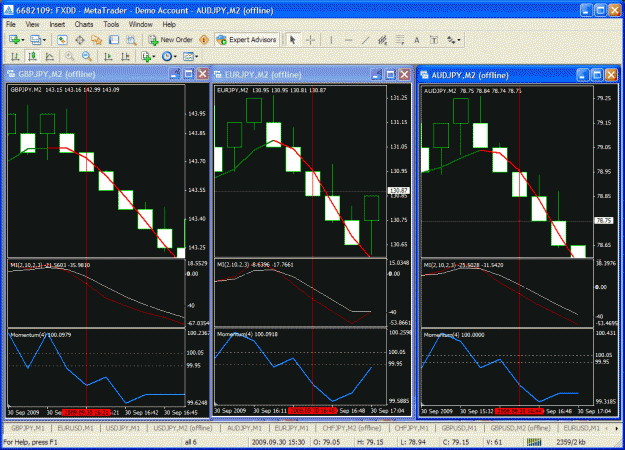Image resolution: width=625 pixels, height=450 pixels.
Task: Select the Vertical Line drawing tool
Action: click(x=331, y=40)
